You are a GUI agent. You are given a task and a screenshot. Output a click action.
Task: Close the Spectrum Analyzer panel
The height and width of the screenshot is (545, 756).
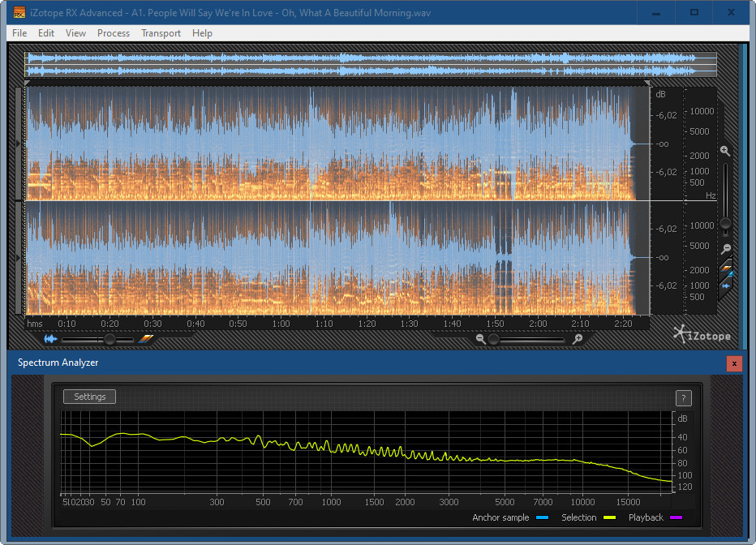(734, 363)
